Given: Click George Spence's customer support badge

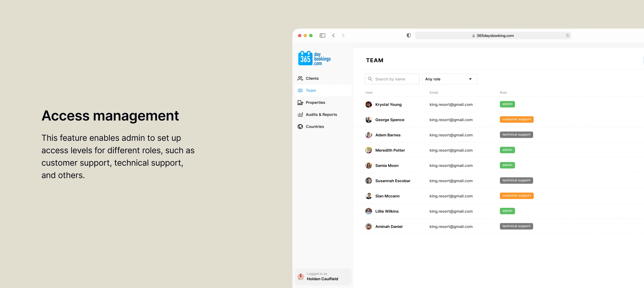Looking at the screenshot, I should [x=516, y=119].
